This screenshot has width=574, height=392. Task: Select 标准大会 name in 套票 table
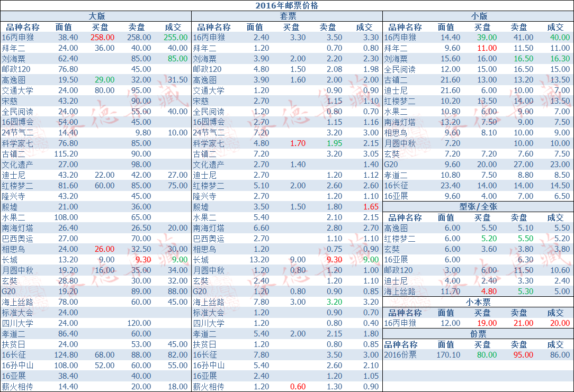click(x=209, y=313)
